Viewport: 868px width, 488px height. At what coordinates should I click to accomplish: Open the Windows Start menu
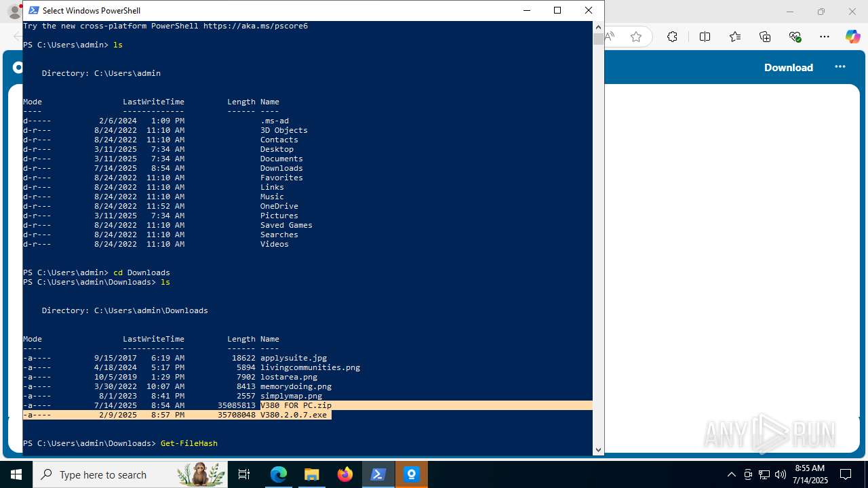16,474
